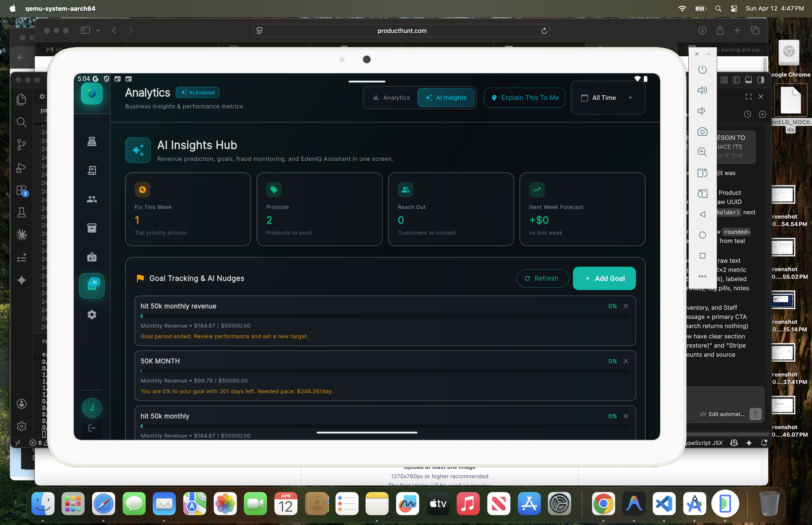Open the settings gear in app sidebar
Screen dimensions: 812x525
(x=92, y=314)
